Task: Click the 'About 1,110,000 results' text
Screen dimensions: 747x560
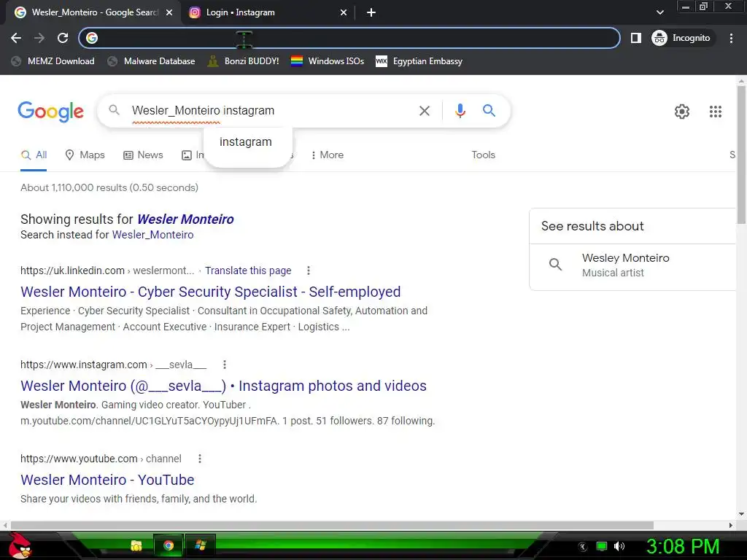Action: click(x=109, y=187)
